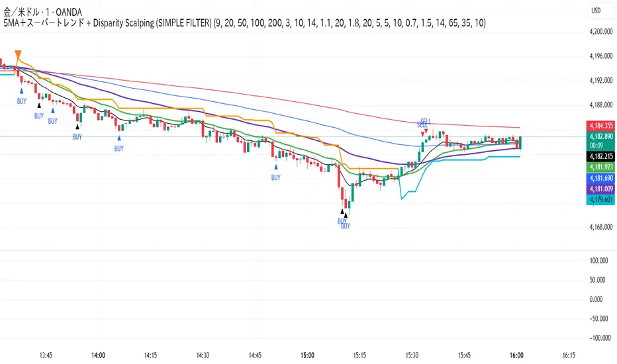Select the red 4,184.355 price label
This screenshot has height=364, width=617.
(600, 126)
